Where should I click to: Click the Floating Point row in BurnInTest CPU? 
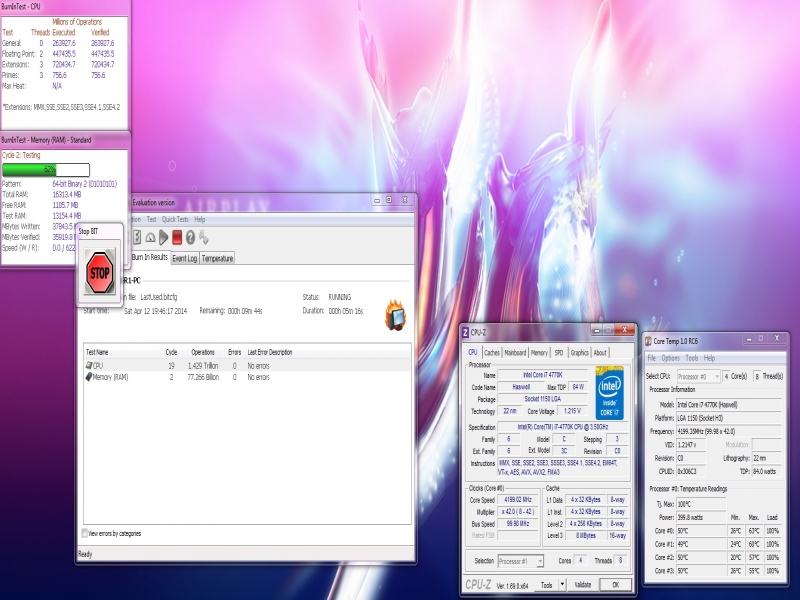pos(59,54)
